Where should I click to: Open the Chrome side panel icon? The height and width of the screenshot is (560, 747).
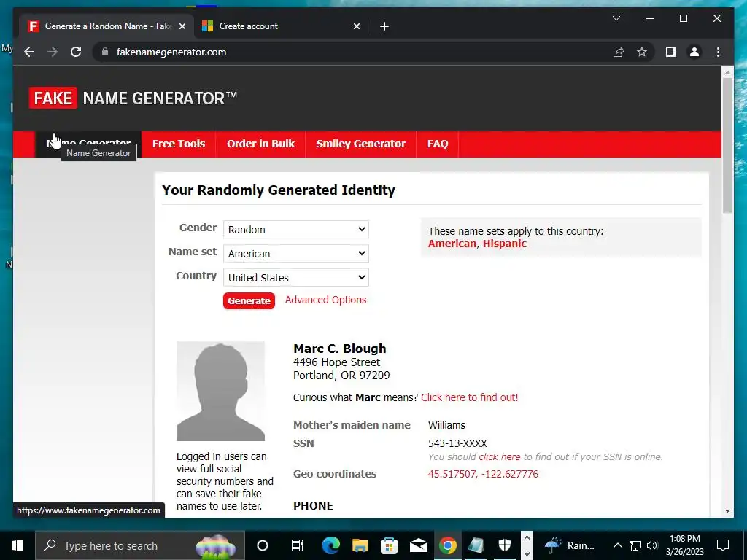coord(671,52)
